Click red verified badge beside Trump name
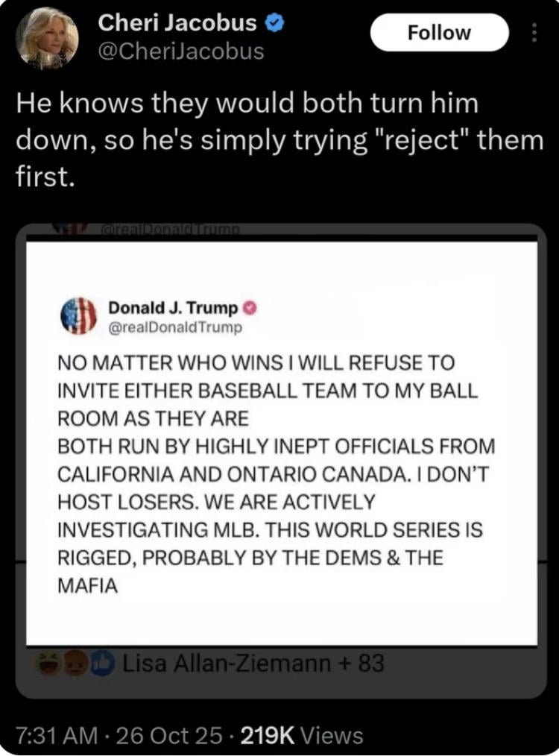The height and width of the screenshot is (756, 559). tap(252, 308)
